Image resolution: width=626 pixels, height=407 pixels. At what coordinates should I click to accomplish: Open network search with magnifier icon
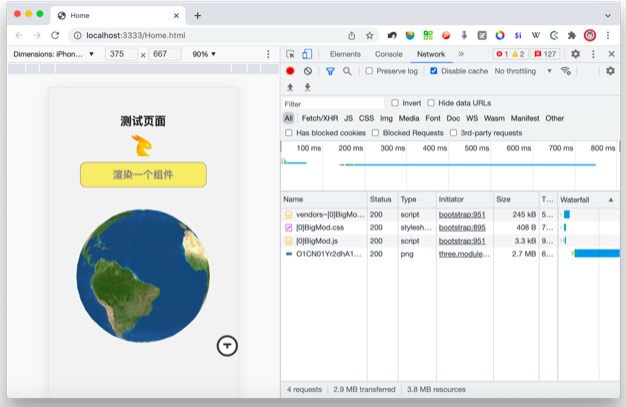pyautogui.click(x=347, y=71)
